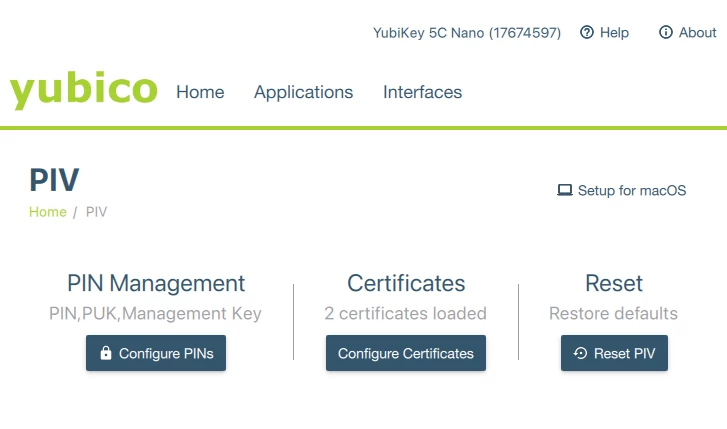Click the lock icon on Configure PINs
This screenshot has height=429, width=727.
click(106, 353)
